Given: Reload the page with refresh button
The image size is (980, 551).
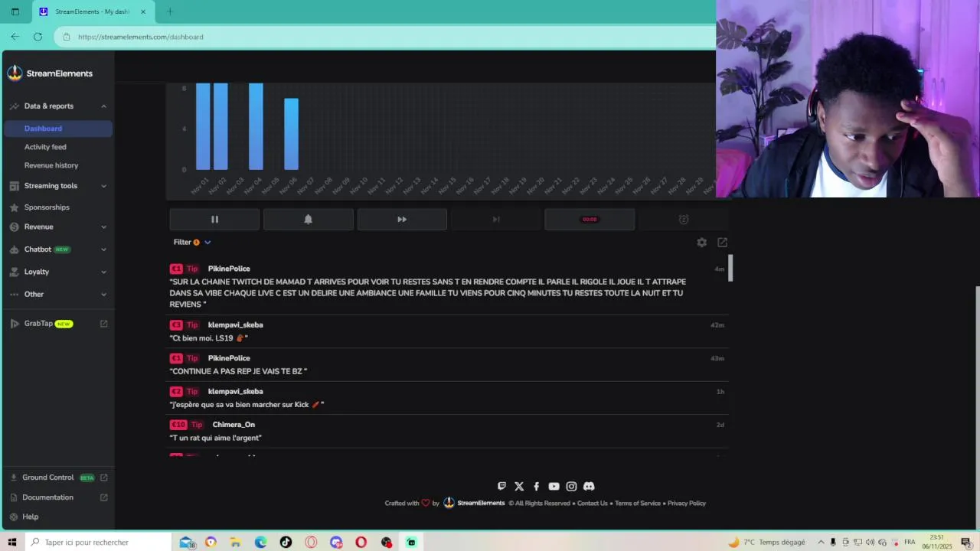Looking at the screenshot, I should pyautogui.click(x=38, y=37).
